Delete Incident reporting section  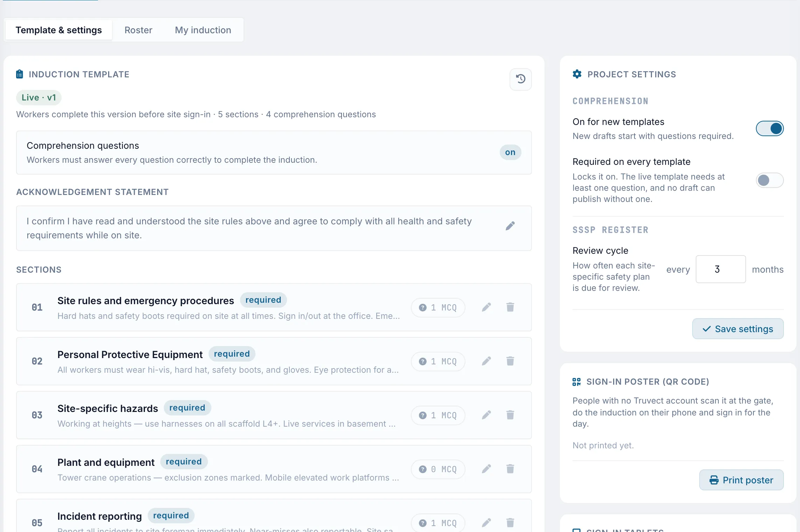pyautogui.click(x=510, y=523)
